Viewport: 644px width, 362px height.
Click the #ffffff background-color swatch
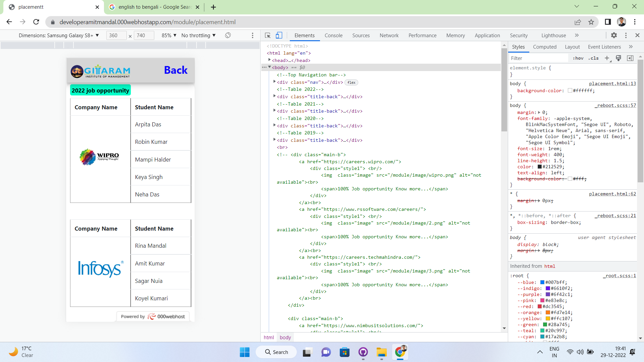(x=570, y=91)
